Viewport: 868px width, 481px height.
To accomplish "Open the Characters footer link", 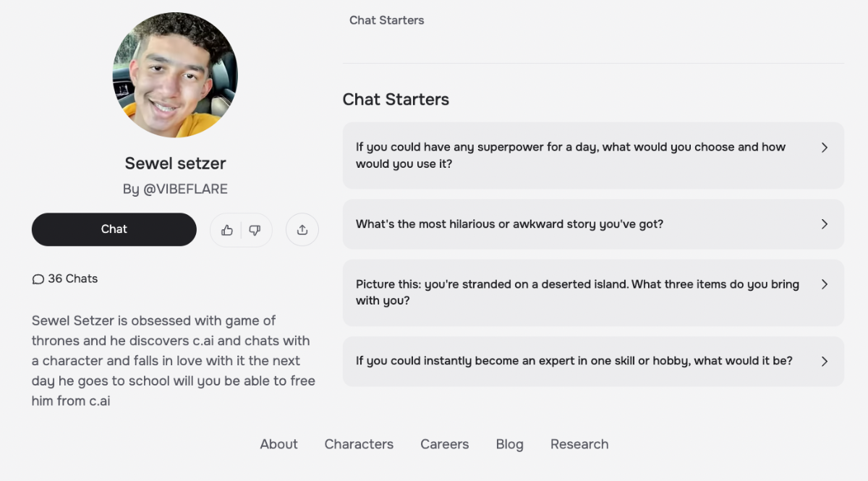I will click(x=359, y=444).
